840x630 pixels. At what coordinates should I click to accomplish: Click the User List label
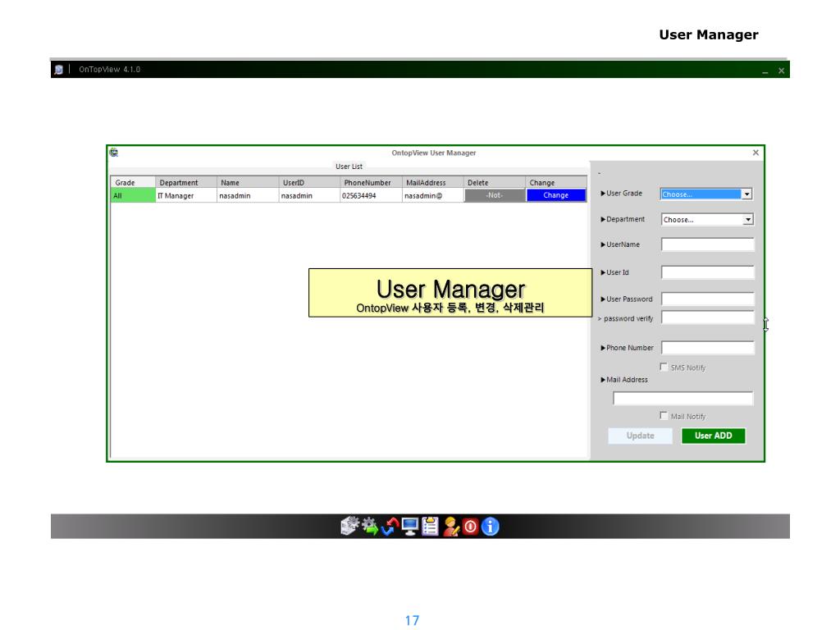(x=349, y=167)
